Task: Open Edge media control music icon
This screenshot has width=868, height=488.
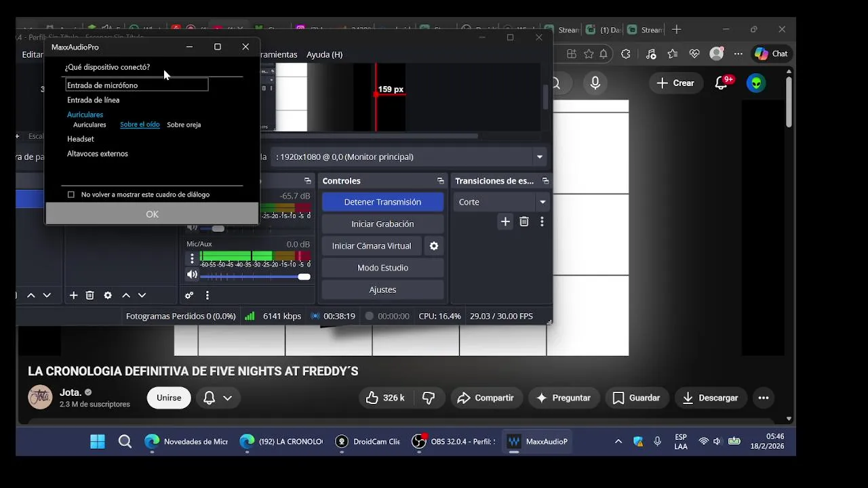Action: 651,54
